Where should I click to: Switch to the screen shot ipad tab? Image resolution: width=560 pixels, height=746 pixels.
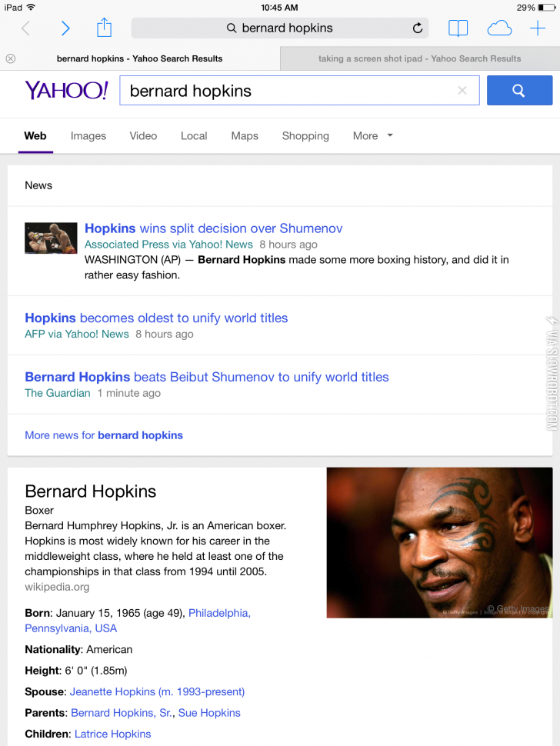[419, 58]
